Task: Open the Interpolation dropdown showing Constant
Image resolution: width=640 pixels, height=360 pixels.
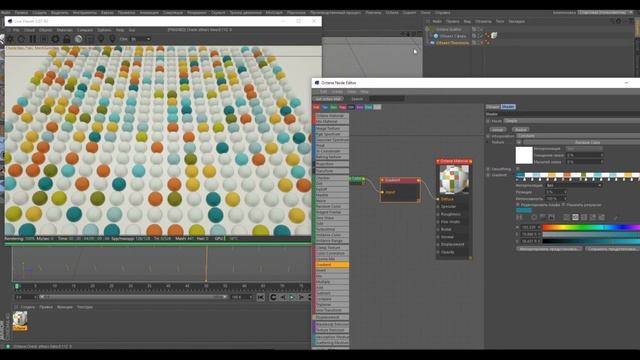Action: 578,136
